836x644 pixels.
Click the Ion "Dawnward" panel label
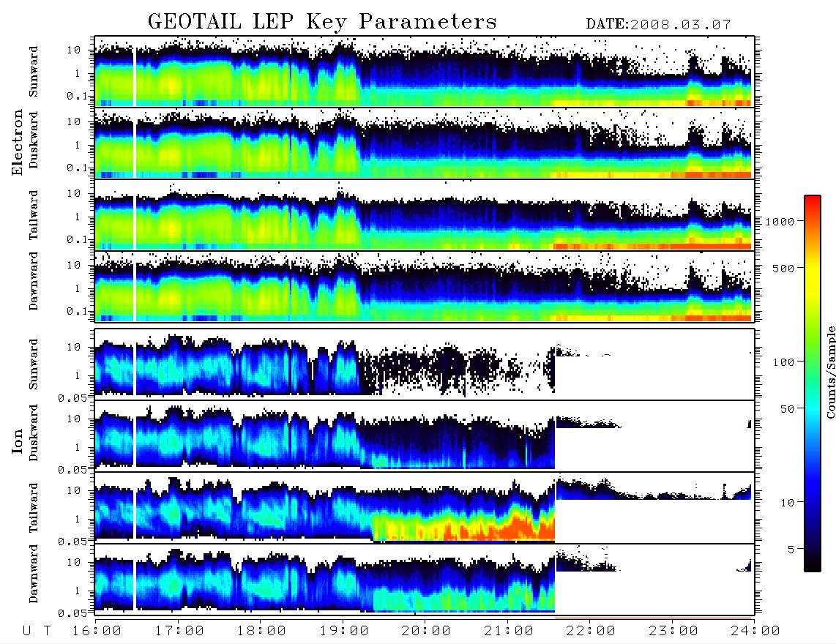(34, 574)
